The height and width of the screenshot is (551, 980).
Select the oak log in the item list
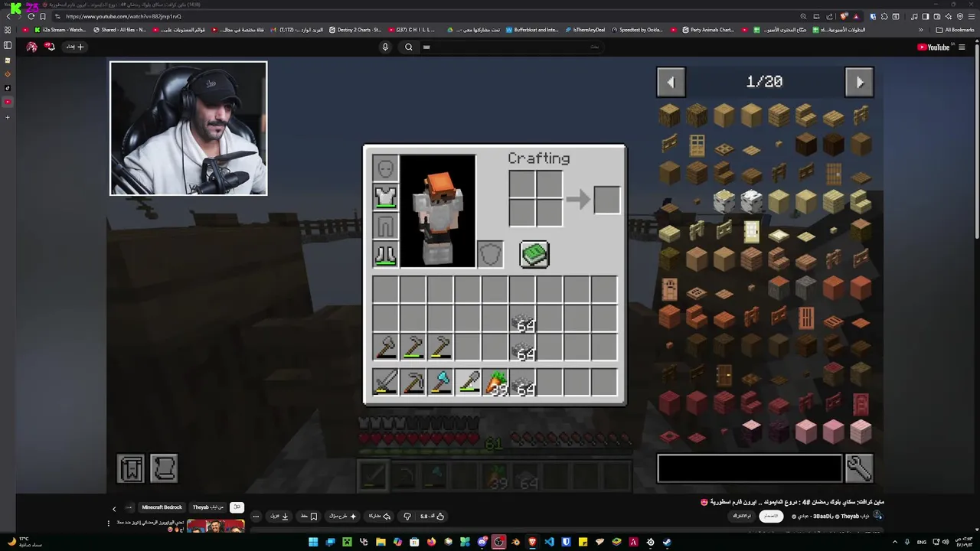(x=669, y=116)
